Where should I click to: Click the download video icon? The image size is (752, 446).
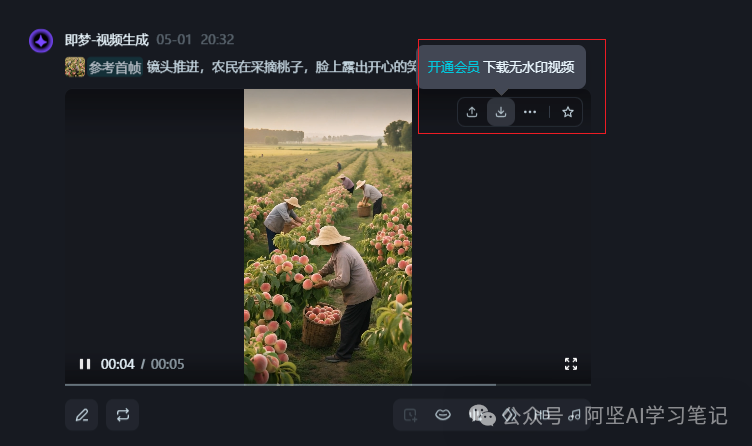[x=501, y=112]
